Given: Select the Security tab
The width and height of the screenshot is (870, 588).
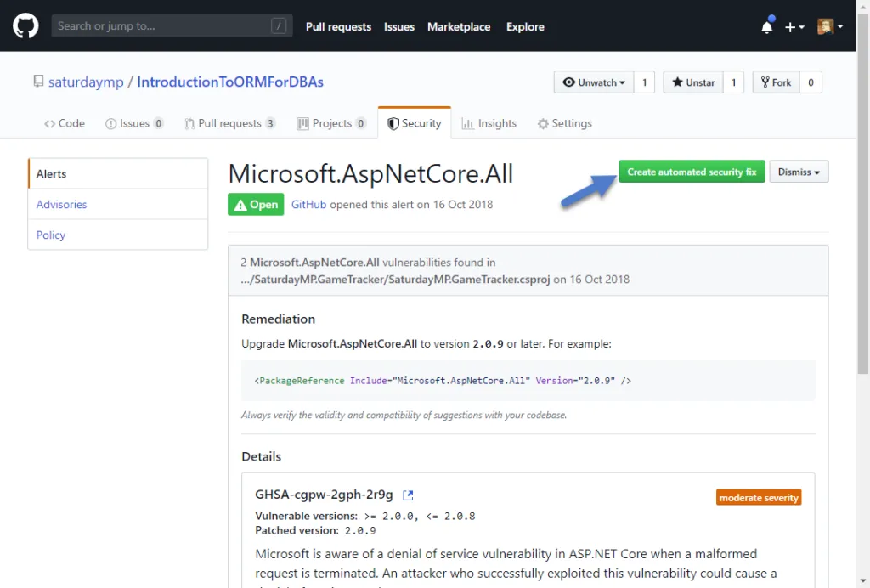Looking at the screenshot, I should tap(415, 123).
